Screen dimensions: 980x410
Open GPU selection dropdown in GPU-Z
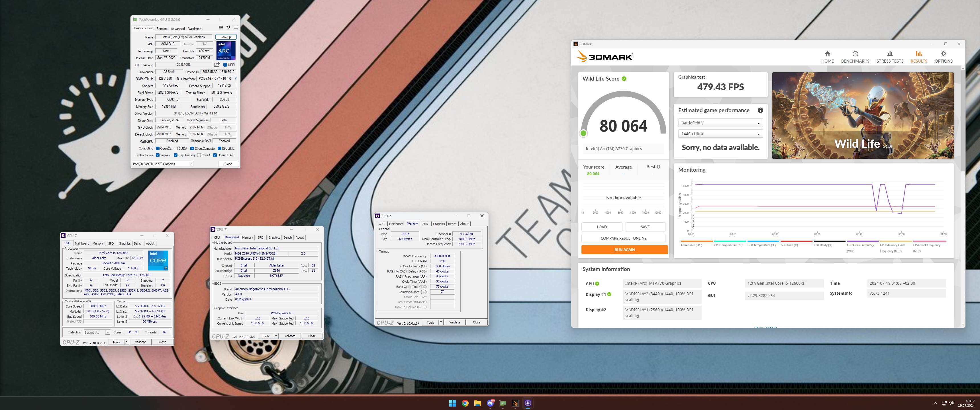pyautogui.click(x=162, y=164)
